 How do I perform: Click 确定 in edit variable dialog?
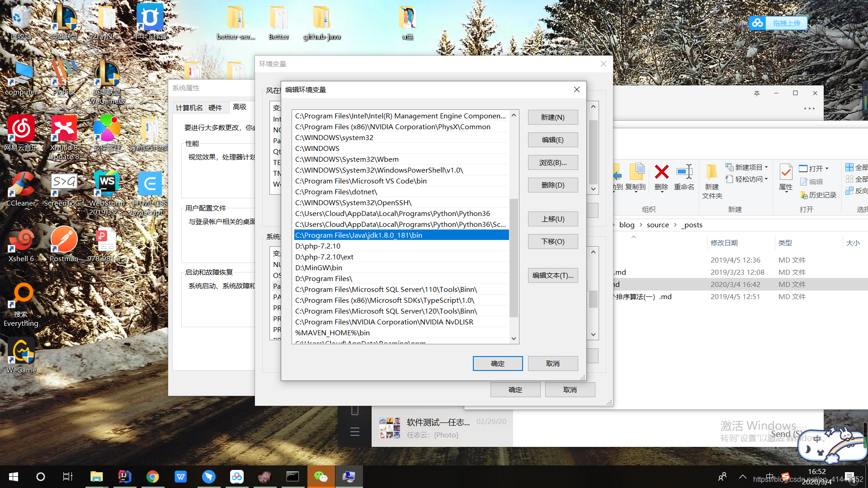coord(497,364)
